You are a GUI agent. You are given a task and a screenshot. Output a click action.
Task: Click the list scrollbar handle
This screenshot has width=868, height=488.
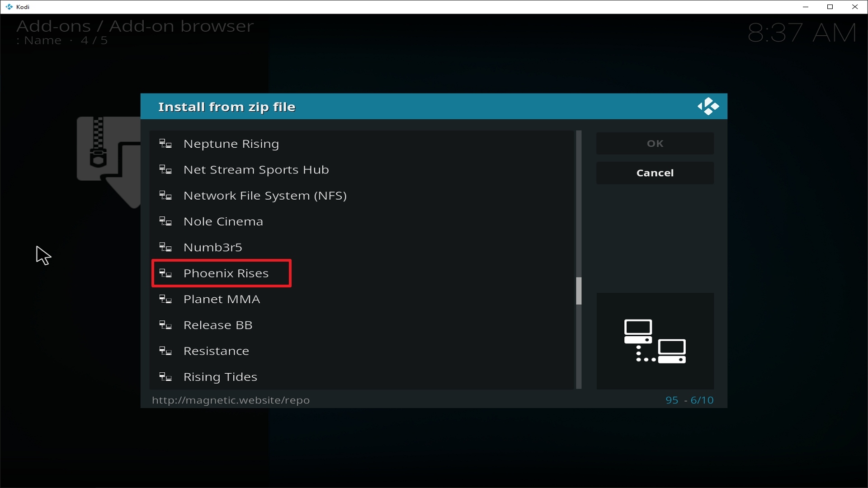(x=579, y=291)
